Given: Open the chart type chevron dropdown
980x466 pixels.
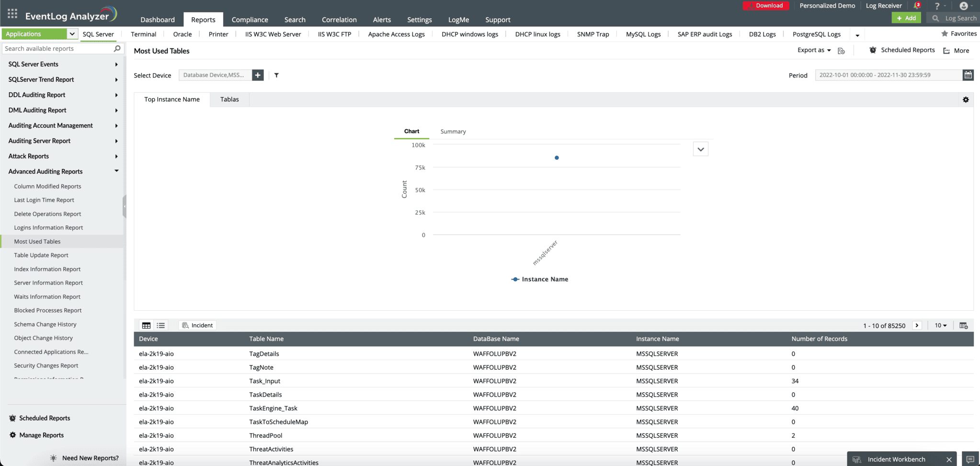Looking at the screenshot, I should pyautogui.click(x=701, y=149).
